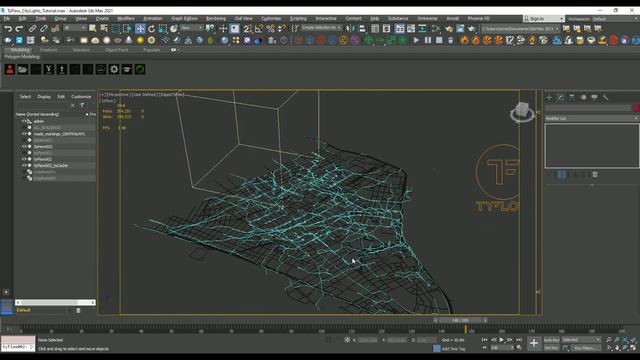The image size is (640, 360).
Task: Activate the Select and Move tool
Action: point(140,29)
